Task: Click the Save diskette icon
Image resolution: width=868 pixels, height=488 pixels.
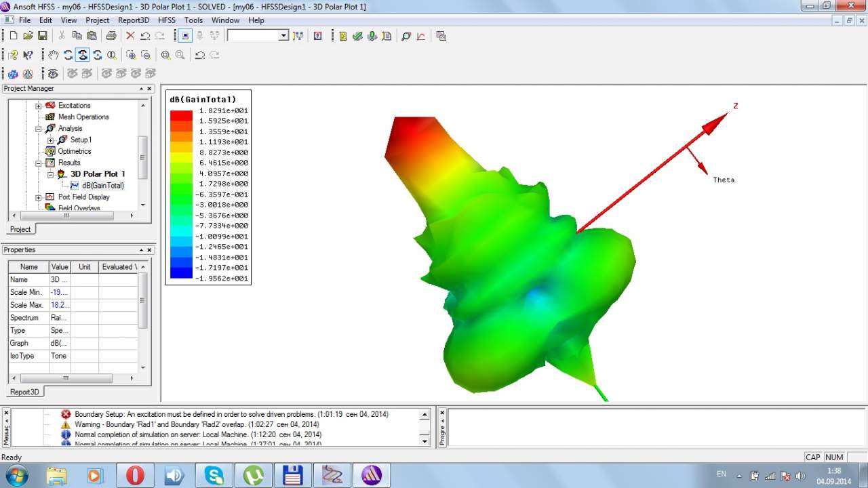Action: tap(42, 36)
